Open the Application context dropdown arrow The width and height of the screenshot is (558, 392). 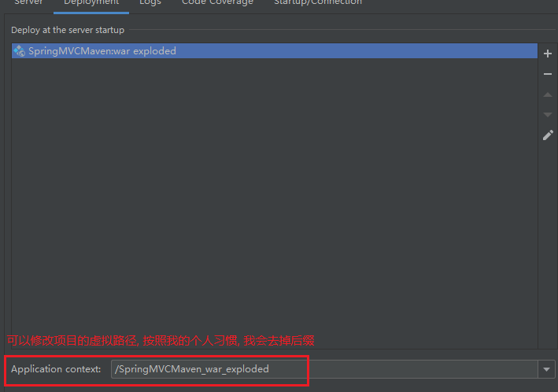(x=546, y=369)
